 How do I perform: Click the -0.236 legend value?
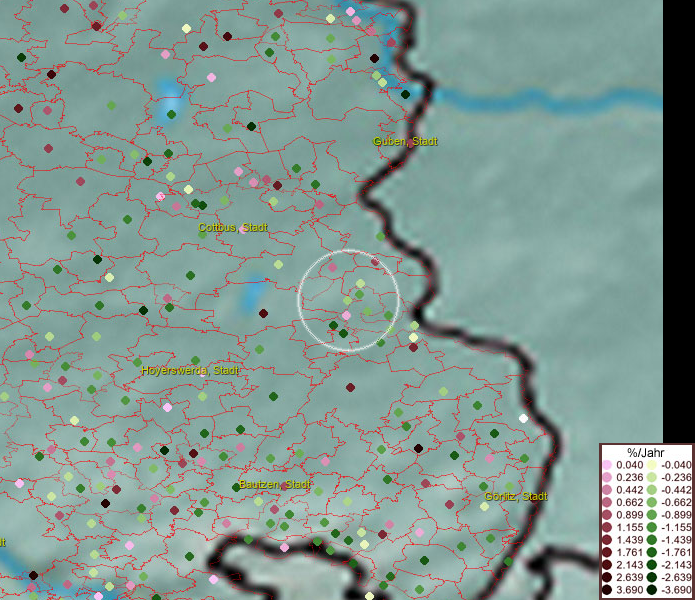(676, 477)
